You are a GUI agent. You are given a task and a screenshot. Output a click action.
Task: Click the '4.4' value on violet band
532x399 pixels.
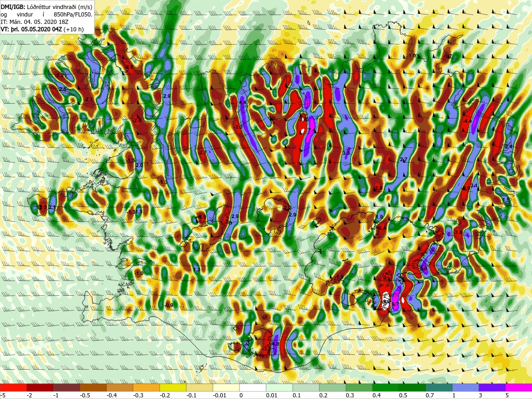(x=243, y=102)
